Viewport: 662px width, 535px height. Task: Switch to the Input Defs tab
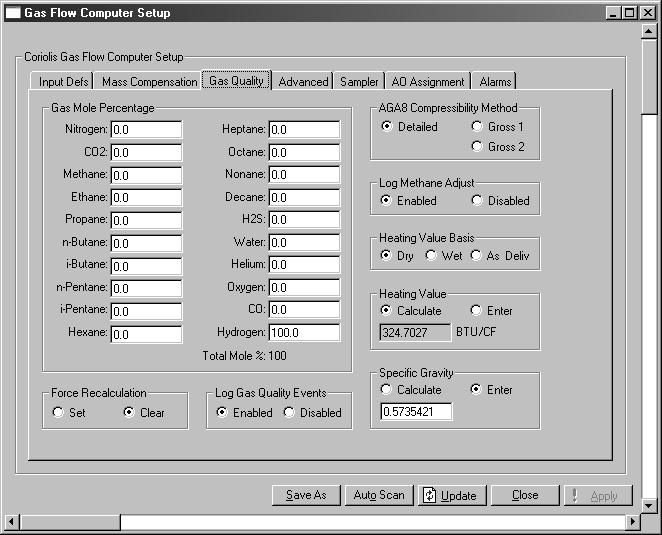click(62, 81)
